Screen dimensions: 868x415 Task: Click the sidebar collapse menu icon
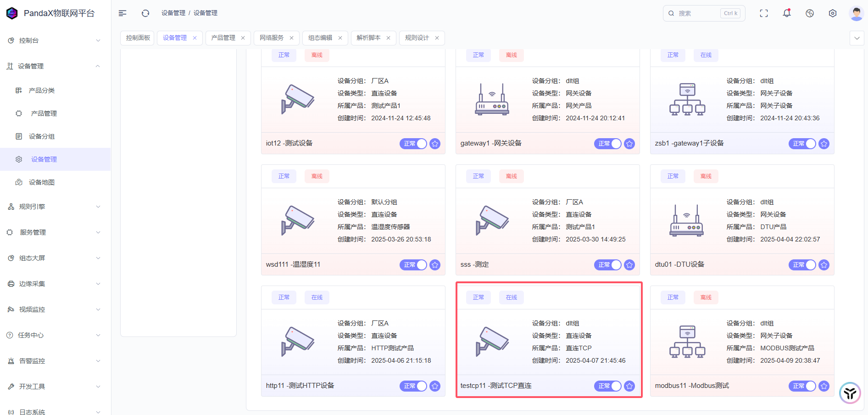(x=122, y=13)
